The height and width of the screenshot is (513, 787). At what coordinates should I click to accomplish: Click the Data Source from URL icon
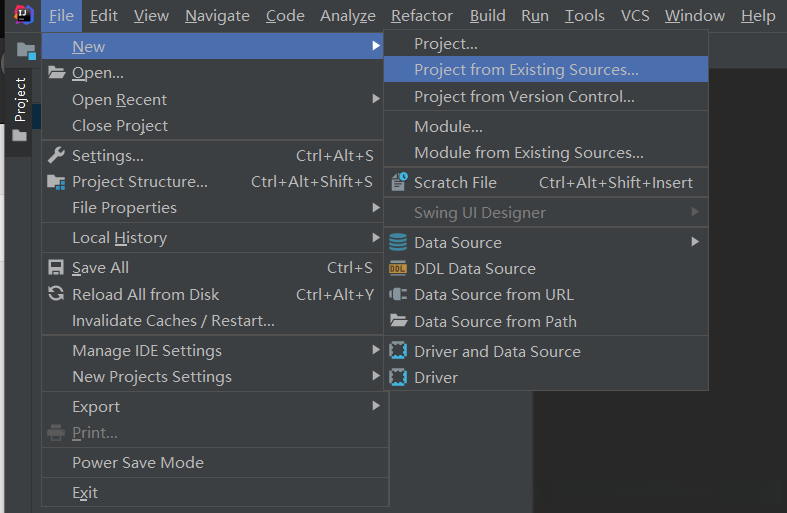pyautogui.click(x=398, y=295)
